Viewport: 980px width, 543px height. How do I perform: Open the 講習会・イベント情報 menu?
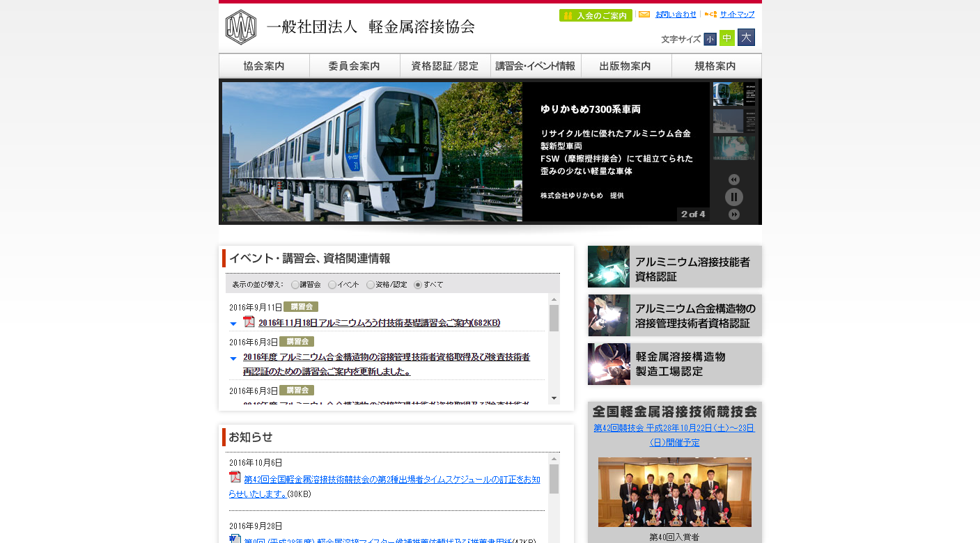coord(536,66)
